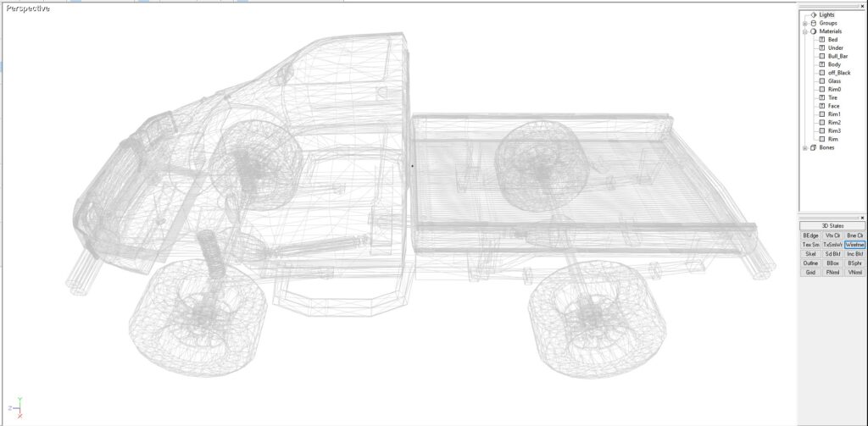This screenshot has height=426, width=868.
Task: Enable the Grid display state
Action: pos(810,273)
